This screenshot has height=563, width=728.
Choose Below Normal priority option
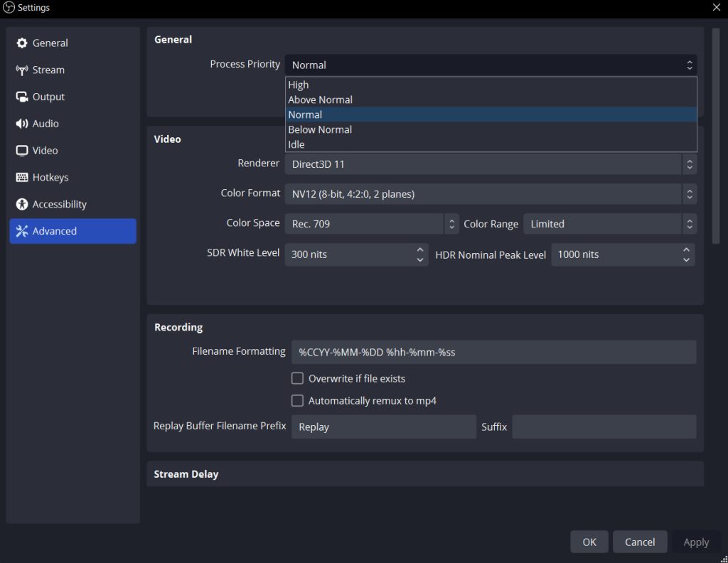click(x=491, y=129)
